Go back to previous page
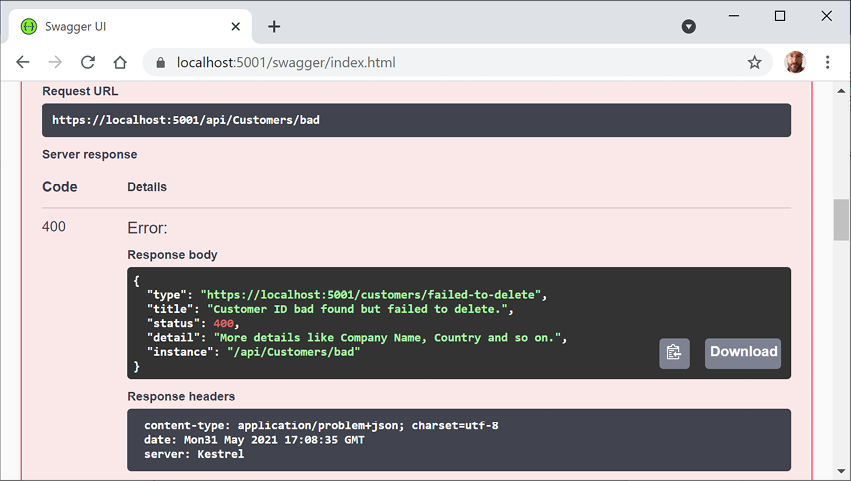This screenshot has width=851, height=481. pos(23,62)
